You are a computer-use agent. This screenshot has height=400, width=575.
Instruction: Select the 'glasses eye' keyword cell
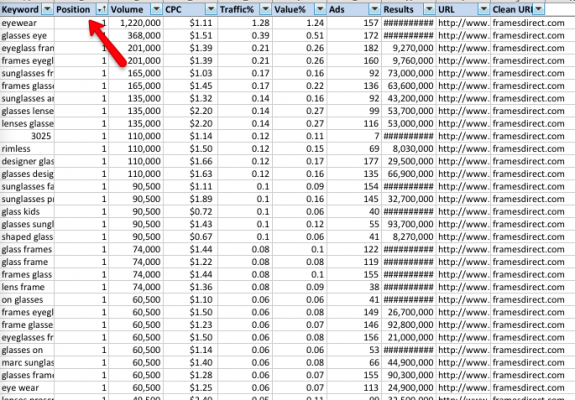pyautogui.click(x=27, y=36)
